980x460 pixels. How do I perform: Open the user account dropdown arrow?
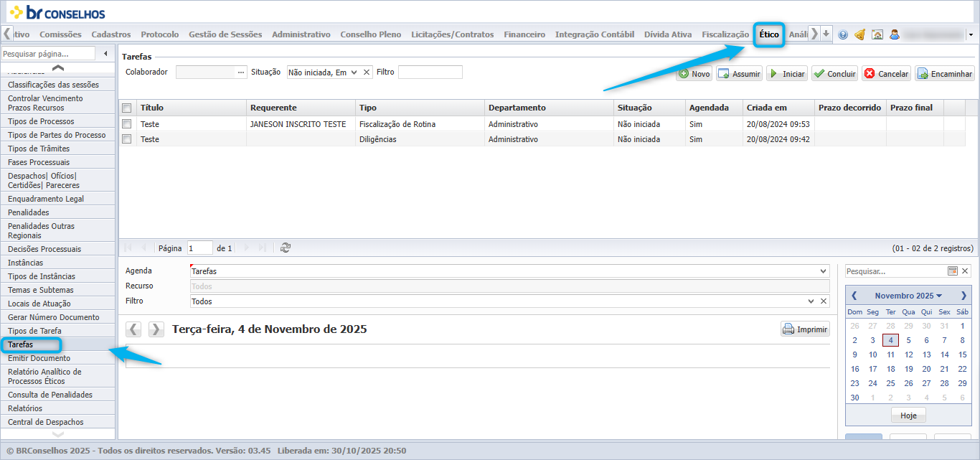(x=970, y=34)
